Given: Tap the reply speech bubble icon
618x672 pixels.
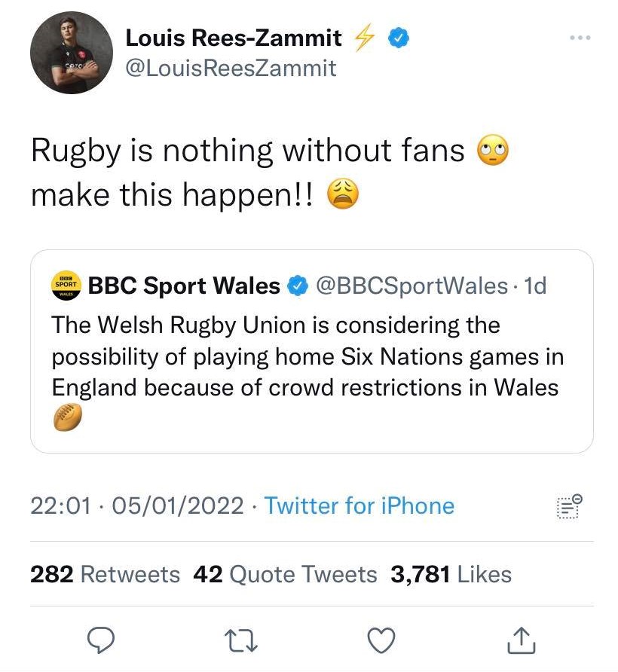Looking at the screenshot, I should coord(99,640).
